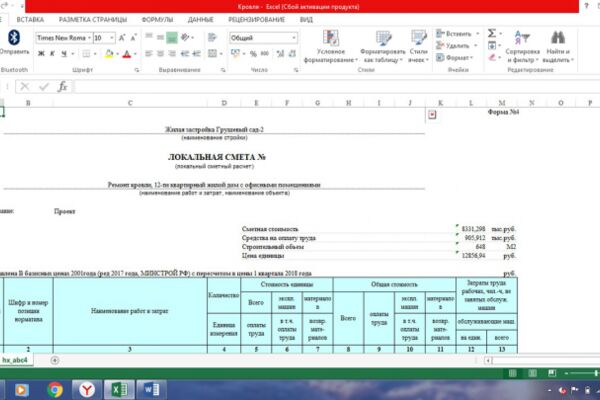Open Word from the taskbar
Viewport: 600px width, 400px height.
point(152,390)
